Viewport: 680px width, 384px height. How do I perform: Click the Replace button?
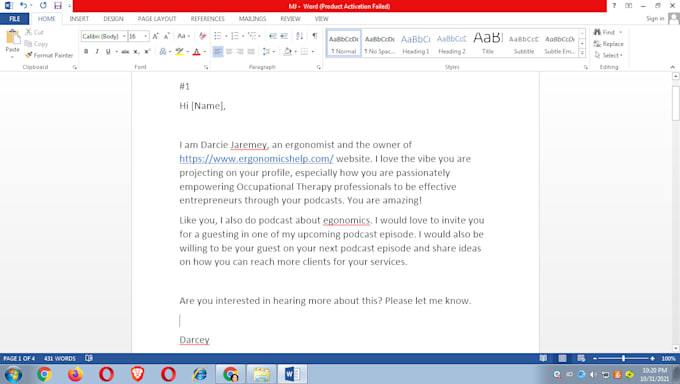(608, 44)
